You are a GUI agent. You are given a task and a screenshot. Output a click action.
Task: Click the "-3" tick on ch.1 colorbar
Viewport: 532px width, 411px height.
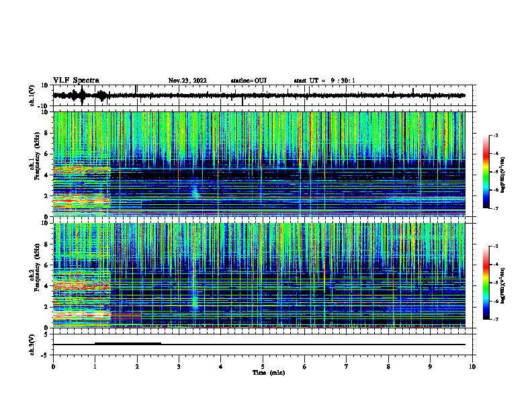click(x=496, y=135)
